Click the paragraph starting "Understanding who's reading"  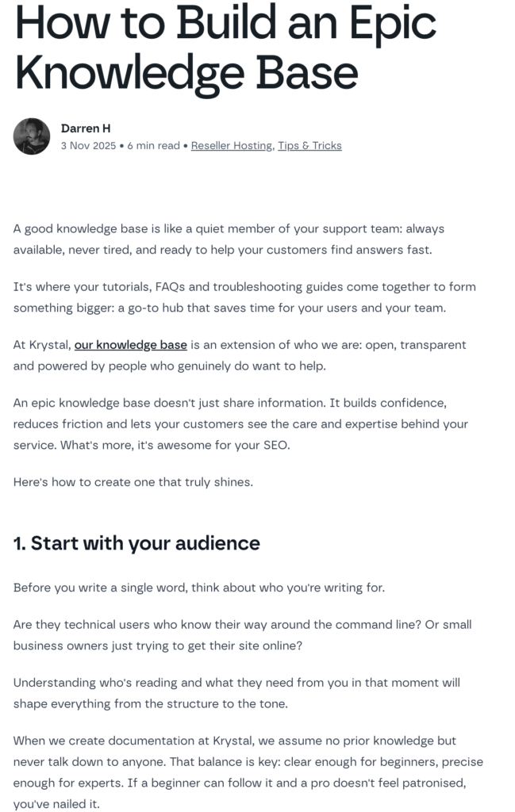[236, 693]
